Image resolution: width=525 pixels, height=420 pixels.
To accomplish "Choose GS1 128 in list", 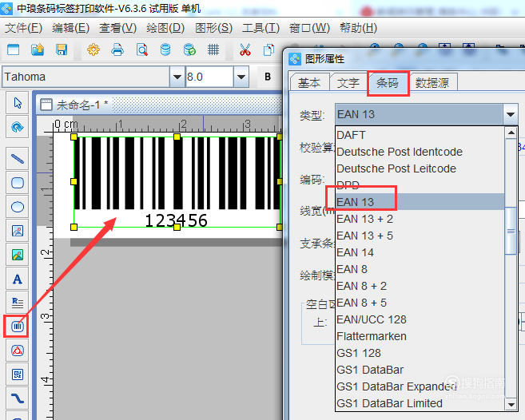I will (420, 353).
